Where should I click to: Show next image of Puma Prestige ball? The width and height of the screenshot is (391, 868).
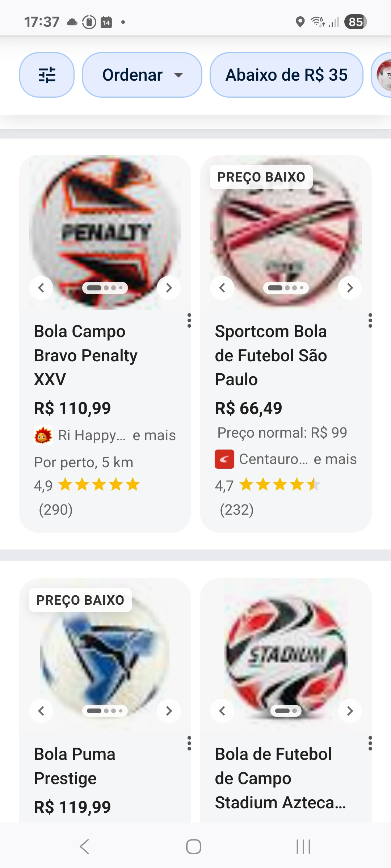(x=169, y=711)
